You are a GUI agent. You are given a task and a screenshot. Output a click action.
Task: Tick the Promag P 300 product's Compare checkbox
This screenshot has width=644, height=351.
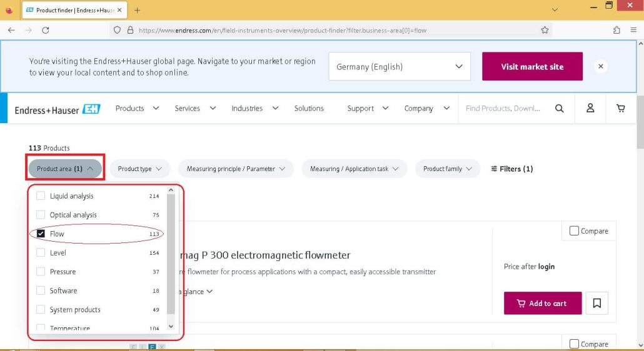point(574,231)
